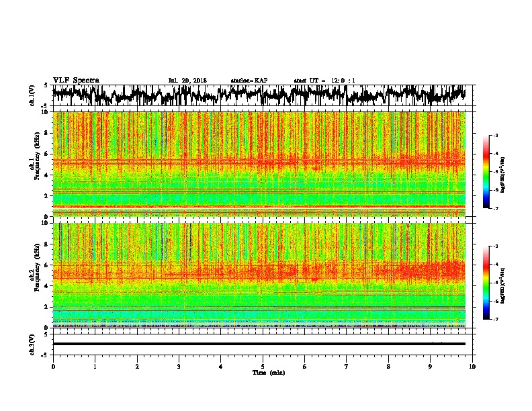This screenshot has width=532, height=411.
Task: Click the ch.2 frequency axis "10" tick label
Action: (46, 223)
